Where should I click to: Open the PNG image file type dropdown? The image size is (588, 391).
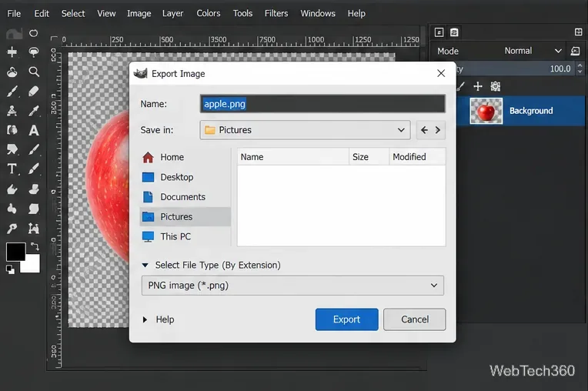293,286
